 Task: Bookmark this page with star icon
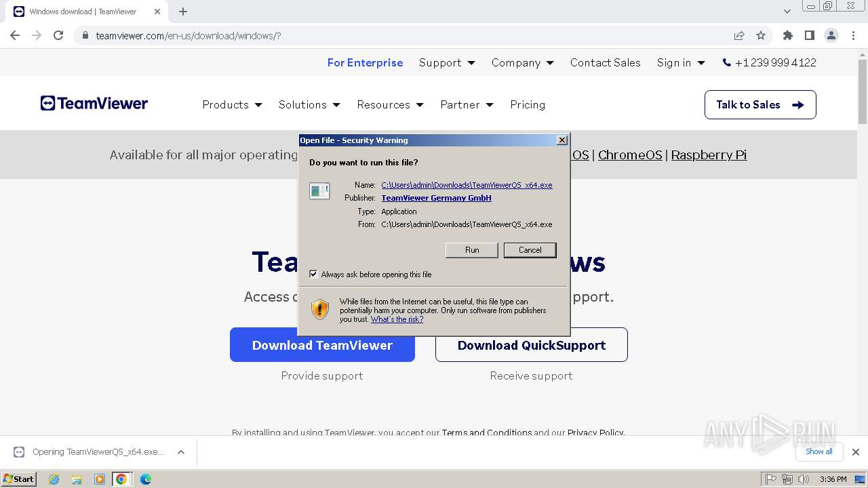click(x=761, y=35)
